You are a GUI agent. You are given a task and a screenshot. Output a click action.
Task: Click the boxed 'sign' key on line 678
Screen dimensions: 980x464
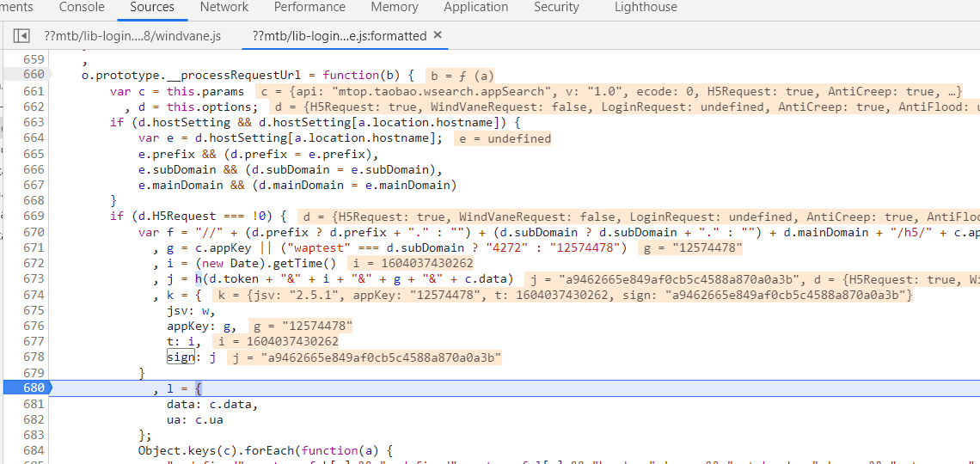click(181, 357)
